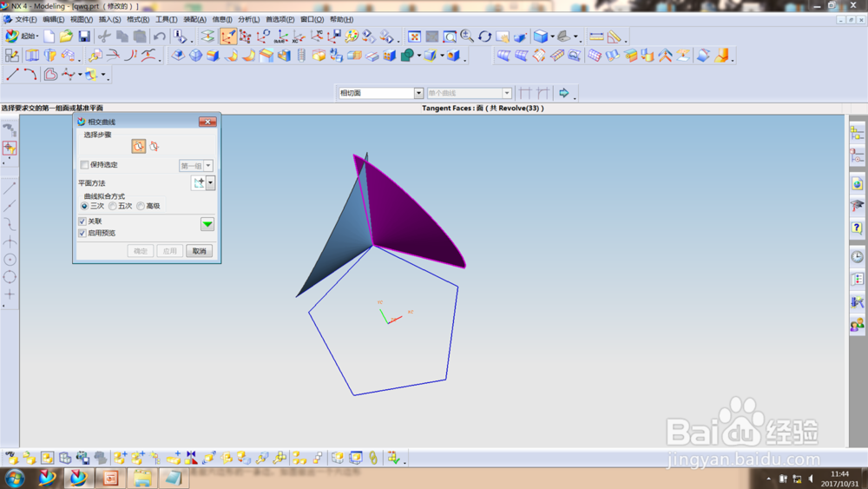Click the highlighted WCS dynamics icon
868x489 pixels.
click(228, 36)
